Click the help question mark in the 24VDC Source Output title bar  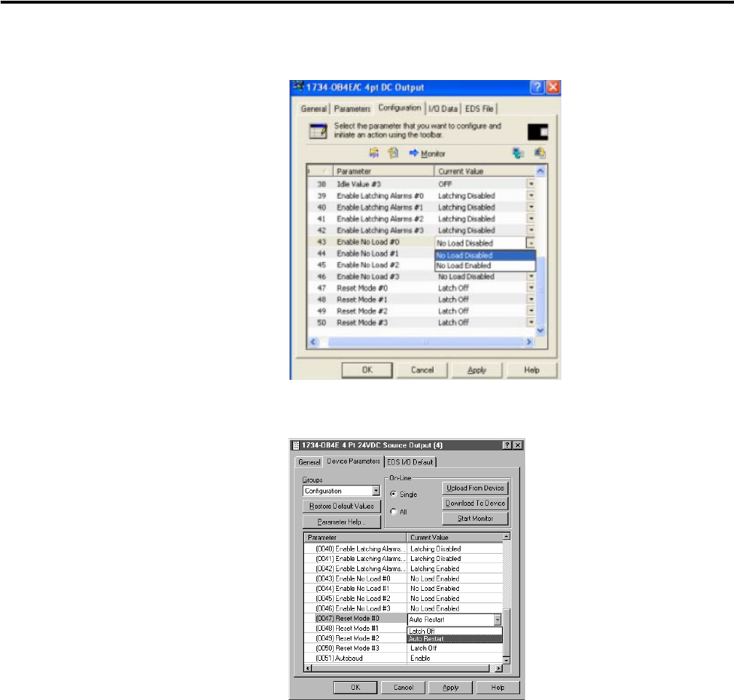[x=507, y=445]
